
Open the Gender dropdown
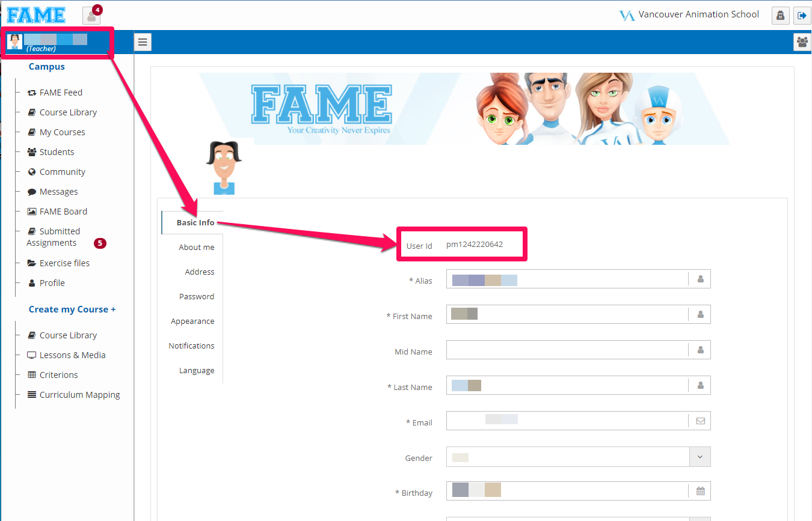(x=578, y=457)
